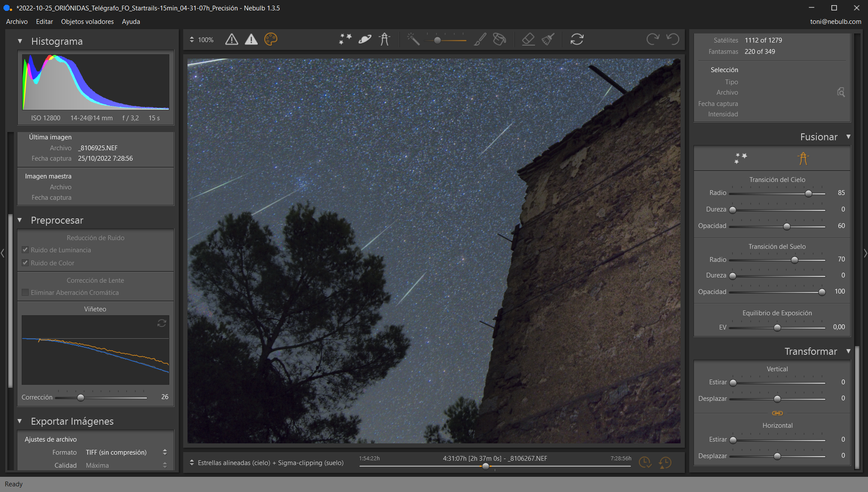The height and width of the screenshot is (492, 868).
Task: Click the Fantasmas count 220 of 349
Action: [760, 51]
